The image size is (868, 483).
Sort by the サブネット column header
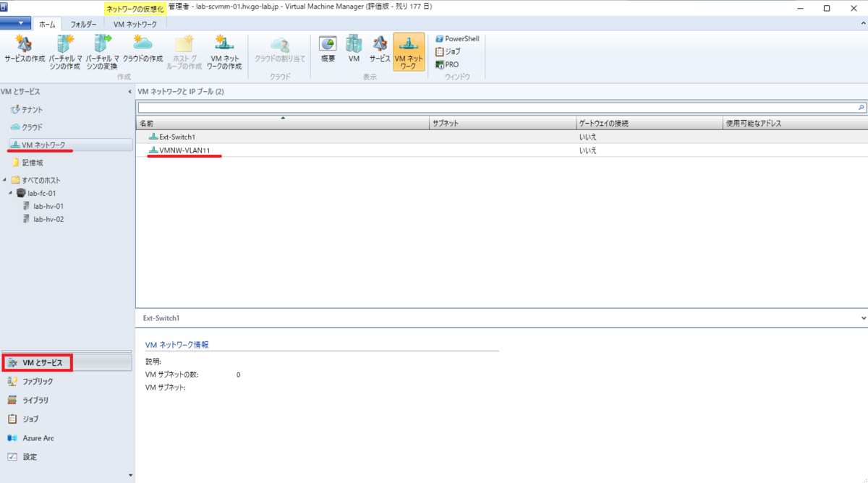coord(503,123)
